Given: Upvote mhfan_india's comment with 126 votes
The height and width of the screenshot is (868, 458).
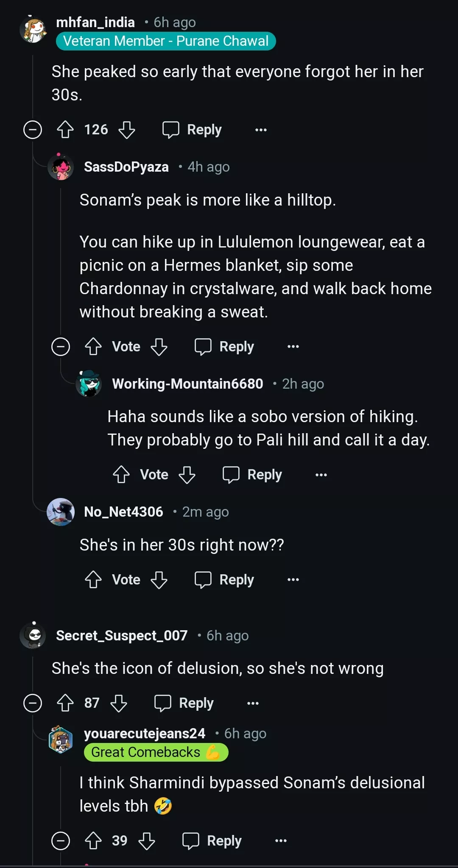Looking at the screenshot, I should click(x=65, y=130).
